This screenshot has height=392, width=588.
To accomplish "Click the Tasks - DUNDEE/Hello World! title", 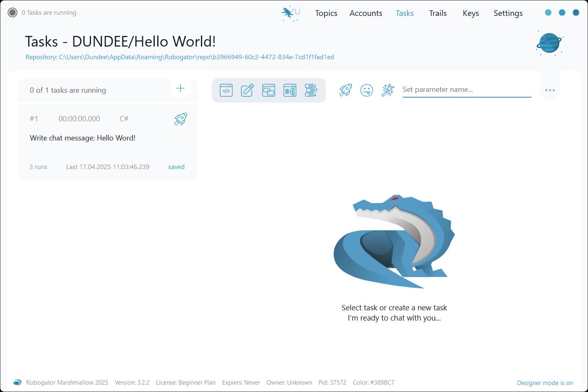I will (120, 42).
